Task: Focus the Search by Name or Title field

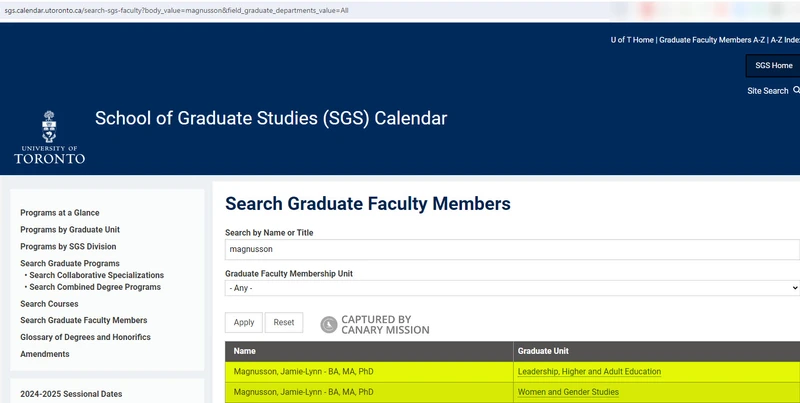Action: (x=512, y=249)
